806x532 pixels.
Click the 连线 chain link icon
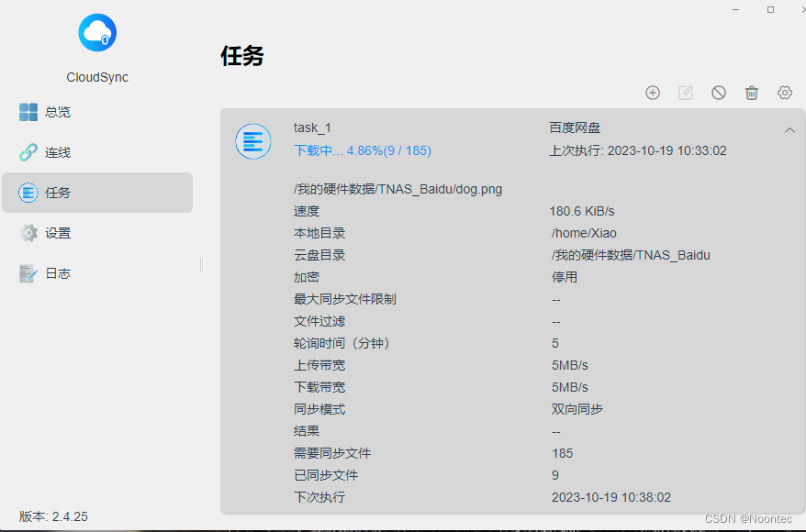click(x=28, y=152)
